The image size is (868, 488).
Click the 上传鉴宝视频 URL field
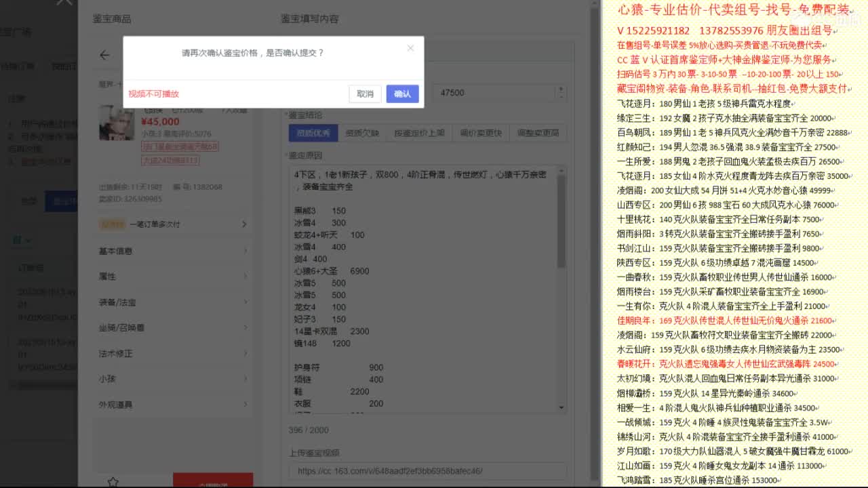(427, 471)
